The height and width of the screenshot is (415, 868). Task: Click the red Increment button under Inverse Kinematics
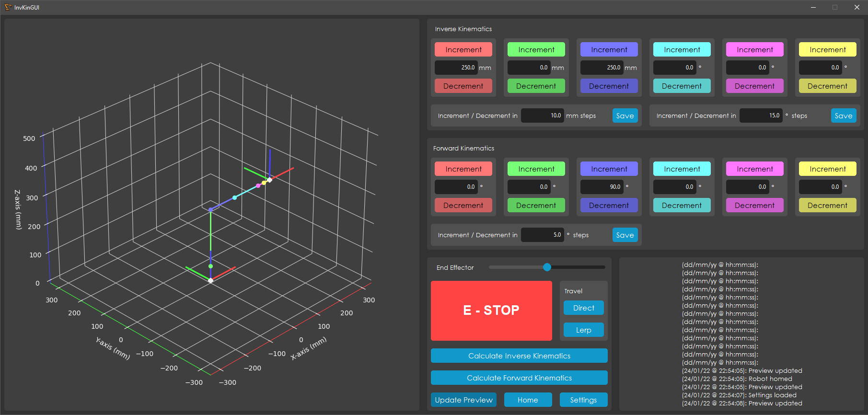pos(463,49)
